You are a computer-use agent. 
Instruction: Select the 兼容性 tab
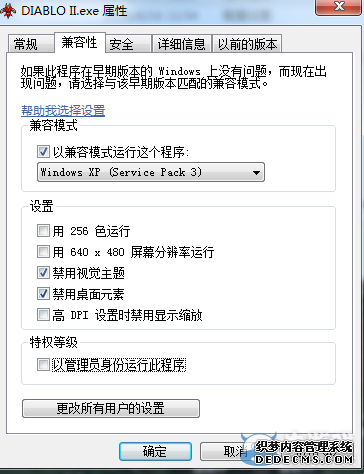(x=79, y=43)
